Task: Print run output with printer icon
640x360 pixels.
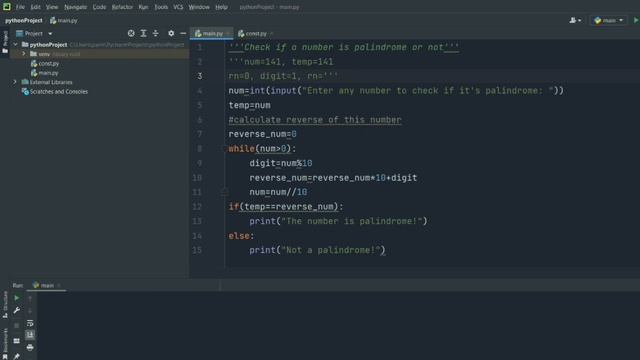Action: [30, 347]
